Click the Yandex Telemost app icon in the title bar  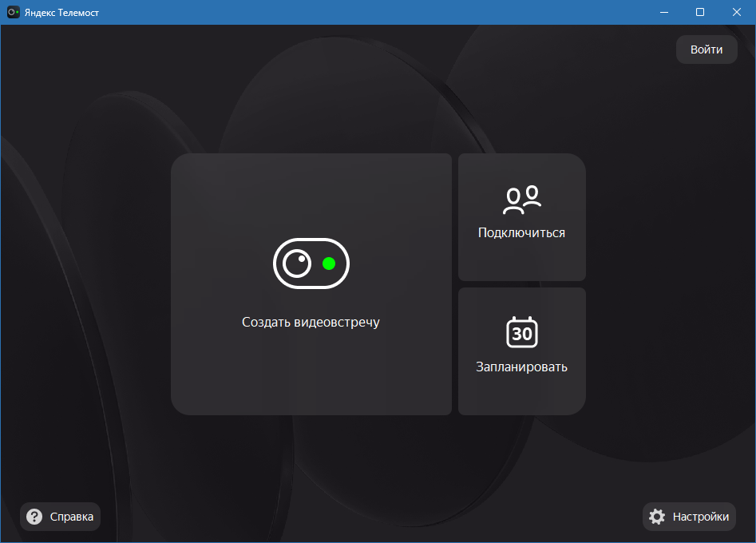(x=14, y=12)
